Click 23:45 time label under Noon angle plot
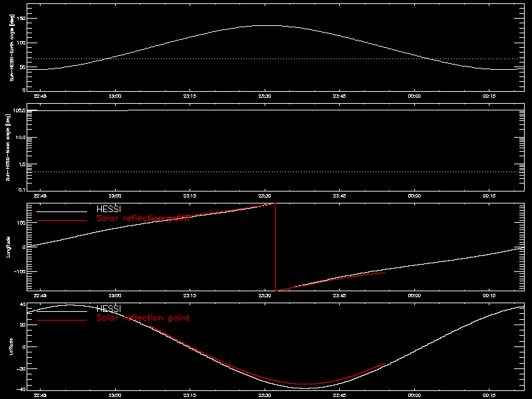The image size is (532, 399). (340, 196)
